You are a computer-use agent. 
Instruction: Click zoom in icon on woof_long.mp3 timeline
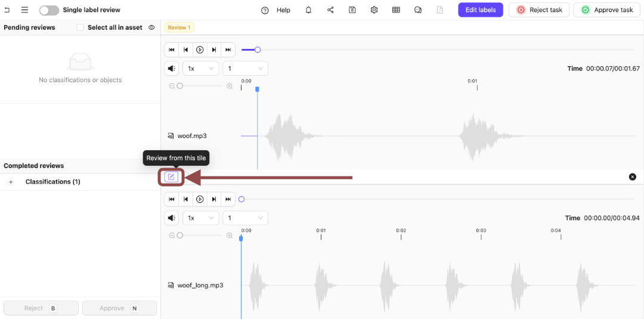(230, 236)
